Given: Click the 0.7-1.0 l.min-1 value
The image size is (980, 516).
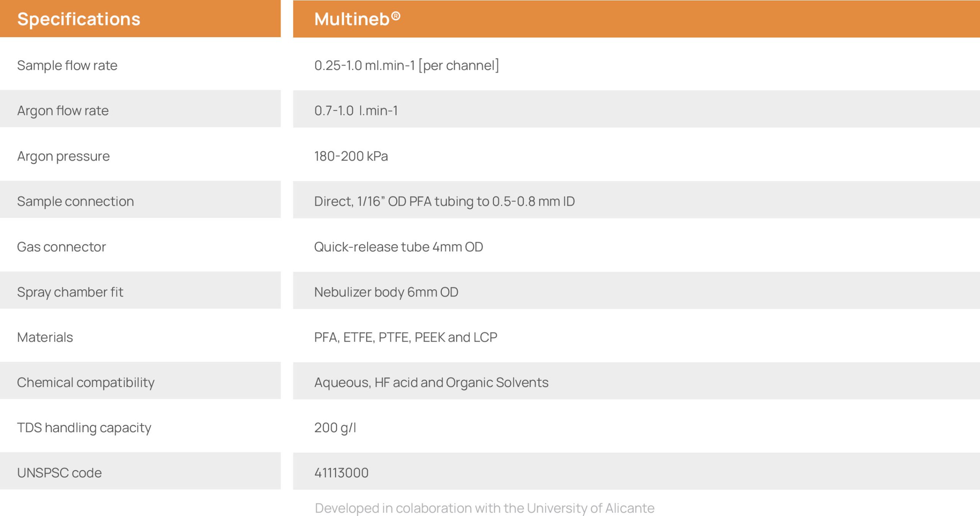Looking at the screenshot, I should pos(356,111).
